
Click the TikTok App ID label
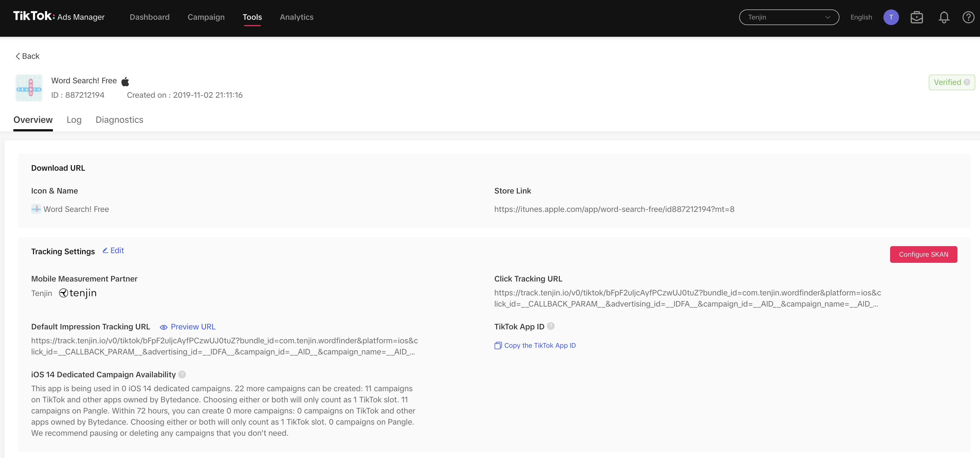pyautogui.click(x=519, y=327)
